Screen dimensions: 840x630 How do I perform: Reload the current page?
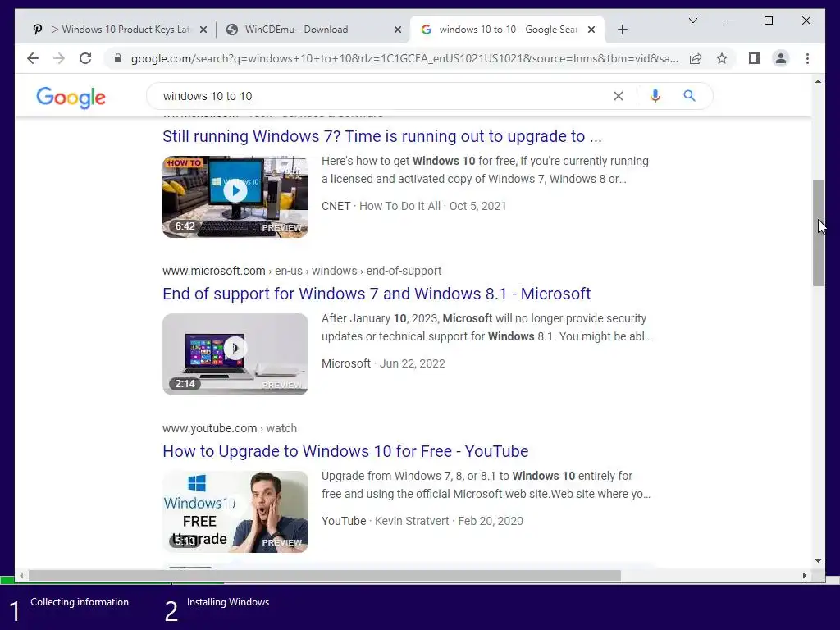pos(85,58)
